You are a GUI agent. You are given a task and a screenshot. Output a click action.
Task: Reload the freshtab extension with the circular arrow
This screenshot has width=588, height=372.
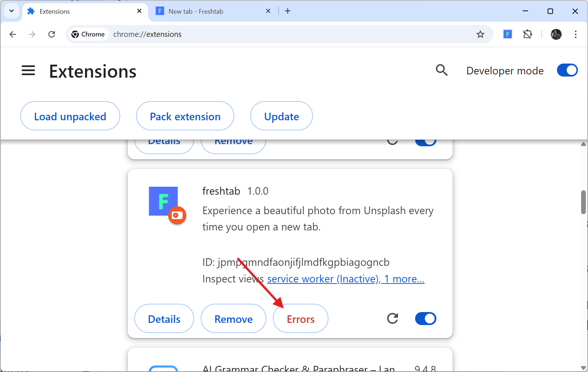(x=393, y=319)
